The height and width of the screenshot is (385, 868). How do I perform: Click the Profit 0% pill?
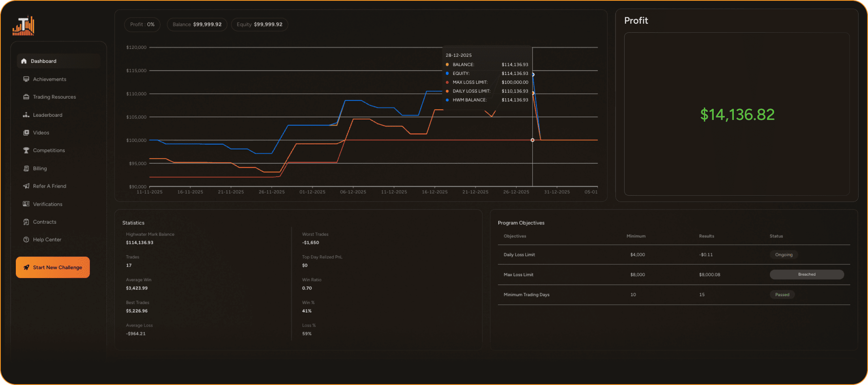pos(142,24)
